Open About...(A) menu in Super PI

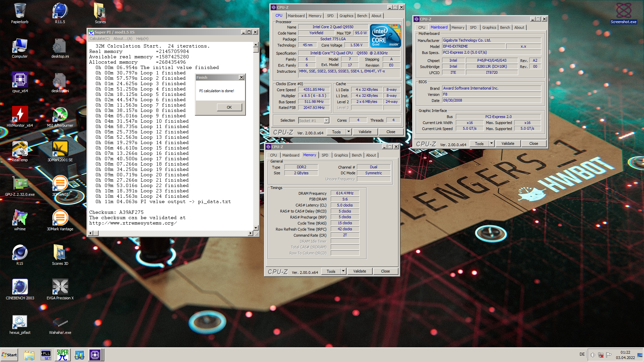coord(123,39)
